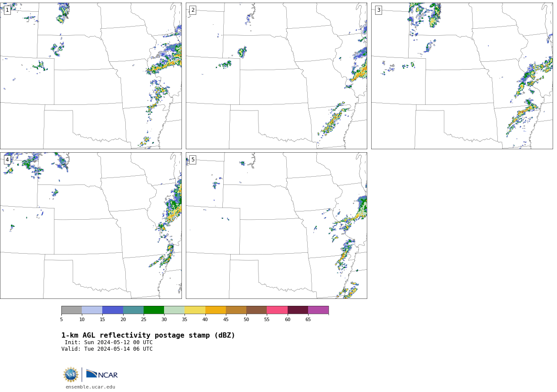The width and height of the screenshot is (557, 392).
Task: Open ensemble member 3 reflectivity map
Action: (x=462, y=76)
